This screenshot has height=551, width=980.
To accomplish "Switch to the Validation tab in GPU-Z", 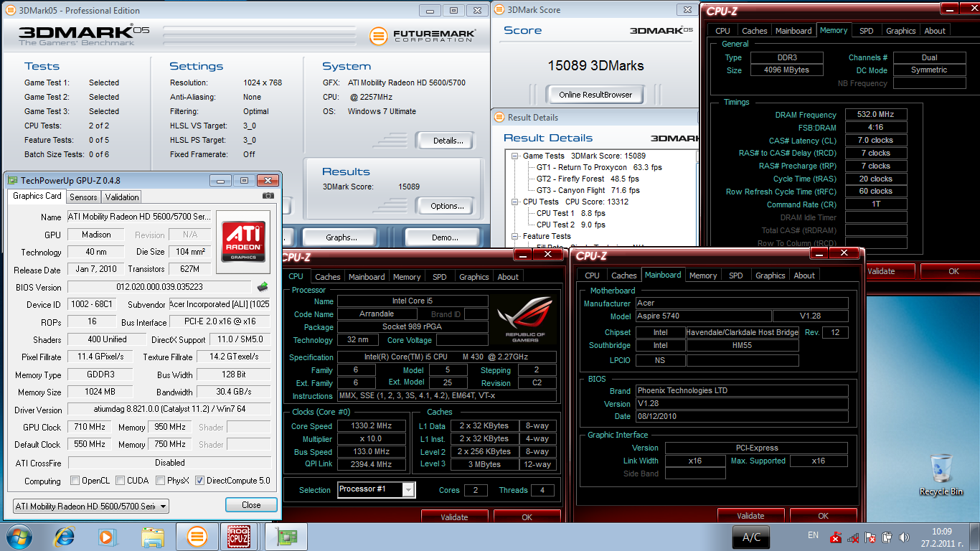I will tap(122, 197).
